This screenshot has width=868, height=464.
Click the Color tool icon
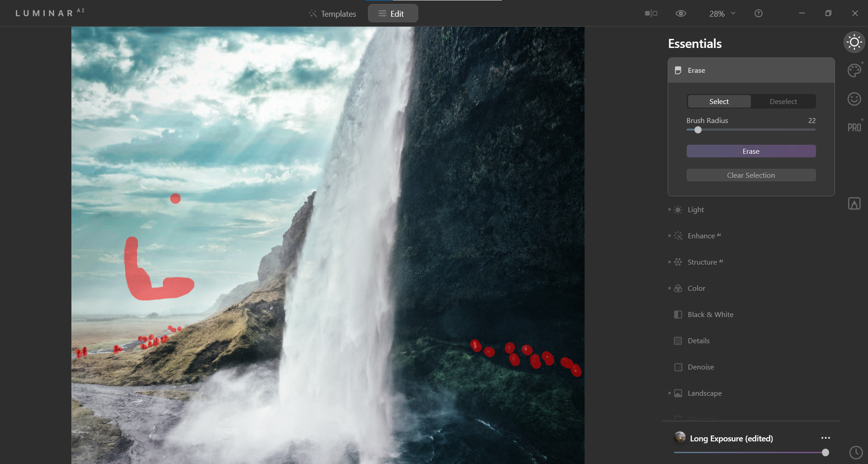click(x=678, y=289)
